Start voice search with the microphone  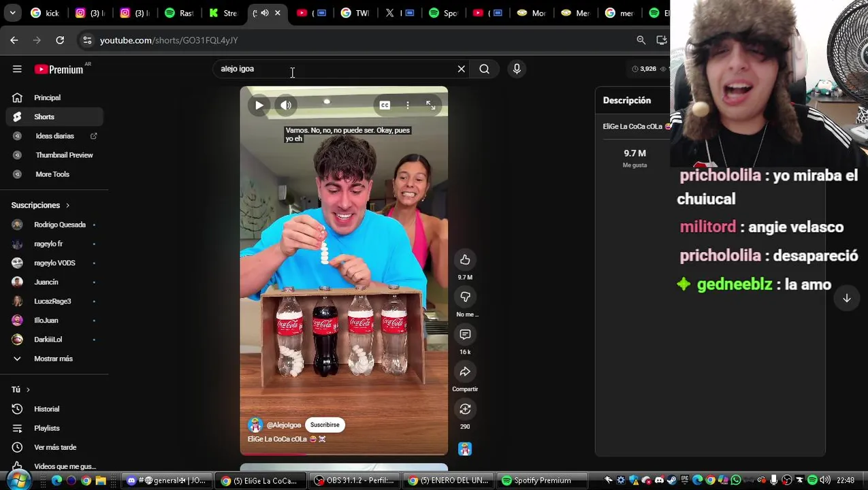click(x=517, y=69)
